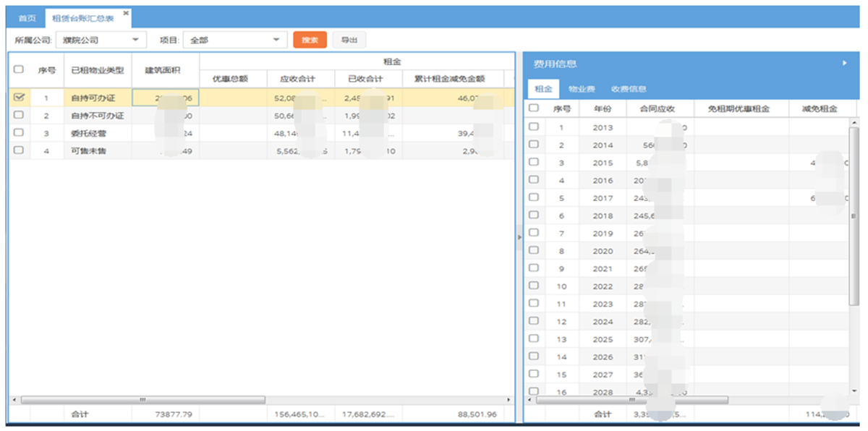Open the 租金 tab in fee panel

click(543, 89)
